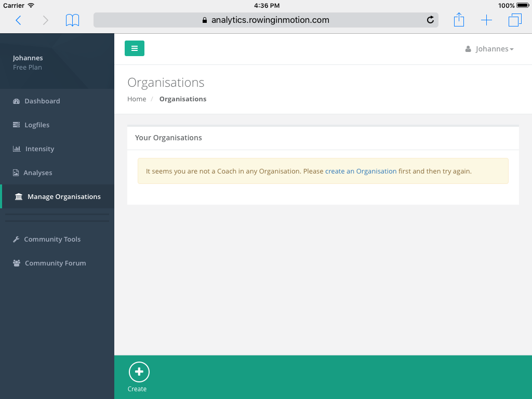Navigate to Dashboard from the sidebar menu
Viewport: 532px width, 399px height.
(42, 101)
